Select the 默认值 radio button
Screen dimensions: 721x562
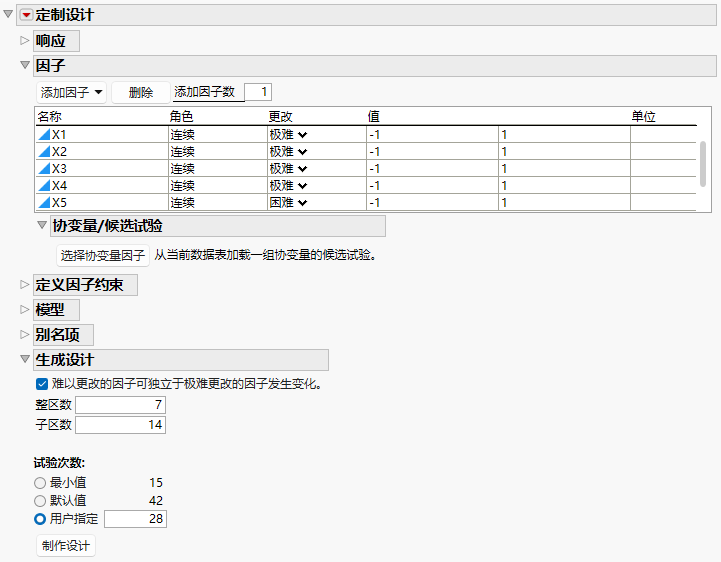[x=40, y=501]
